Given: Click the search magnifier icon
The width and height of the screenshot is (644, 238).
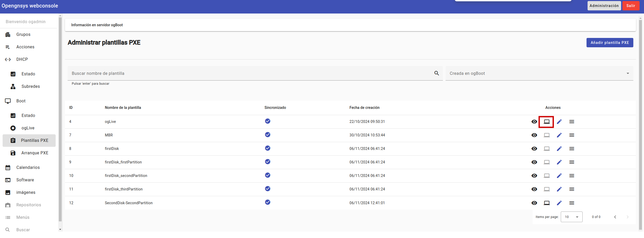Looking at the screenshot, I should point(436,73).
